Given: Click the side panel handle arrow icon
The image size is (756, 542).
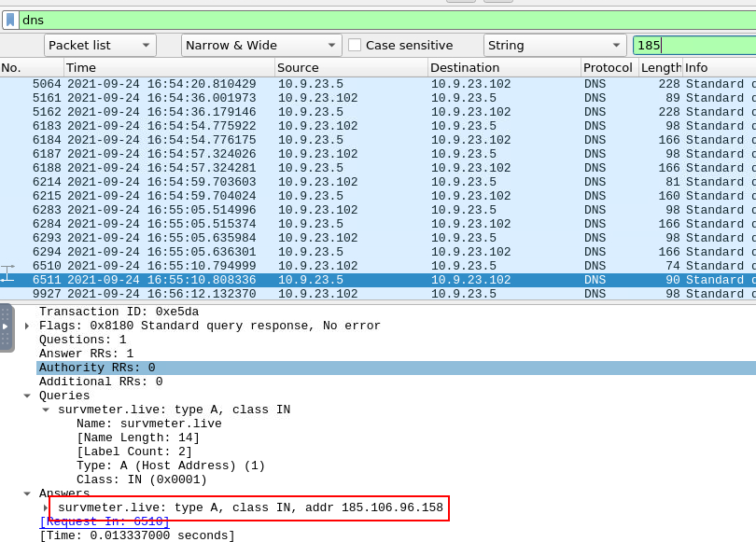Looking at the screenshot, I should tap(5, 327).
